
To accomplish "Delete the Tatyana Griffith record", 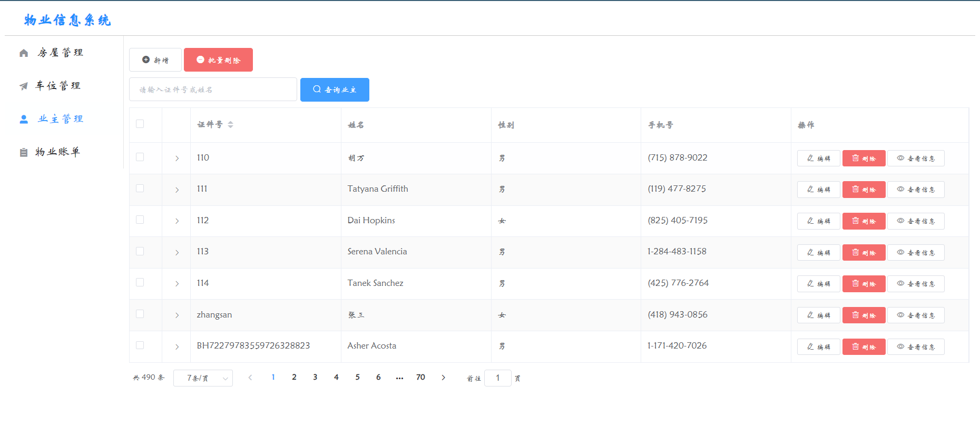I will click(x=864, y=190).
